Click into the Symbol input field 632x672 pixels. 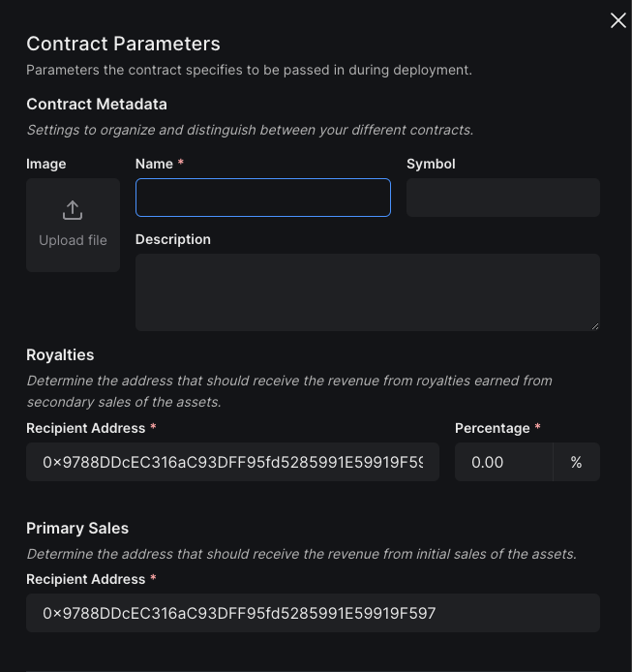(502, 198)
